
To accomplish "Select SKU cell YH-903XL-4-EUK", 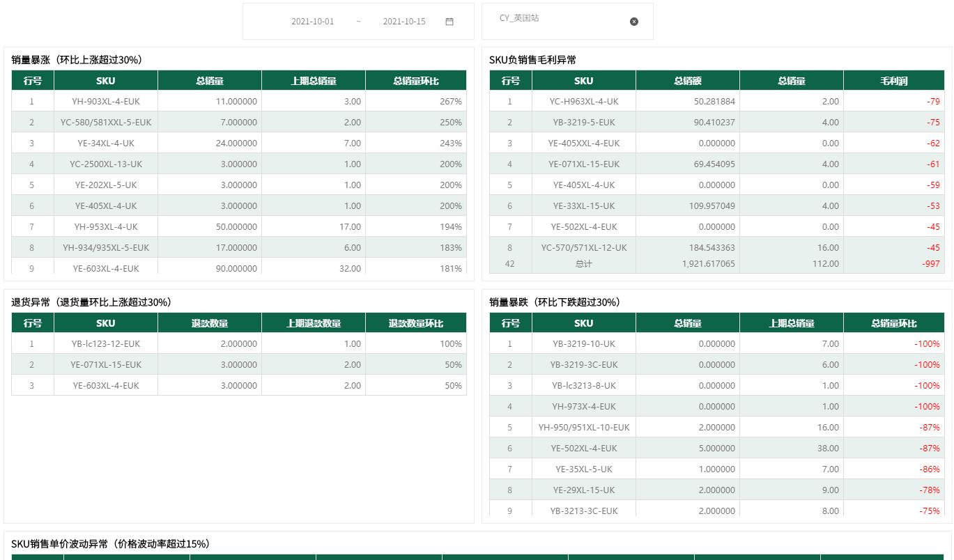I will (106, 102).
